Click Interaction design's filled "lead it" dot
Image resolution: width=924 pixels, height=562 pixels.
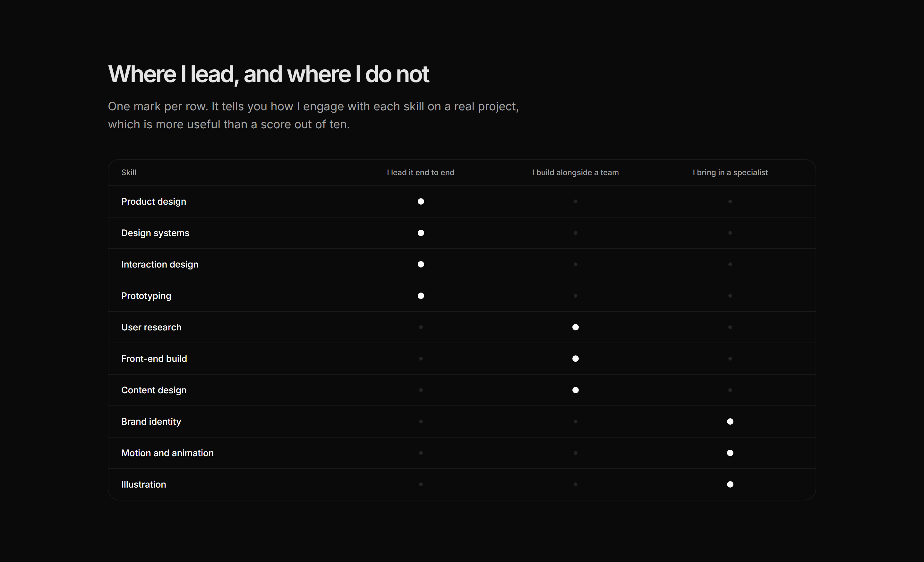click(x=421, y=264)
